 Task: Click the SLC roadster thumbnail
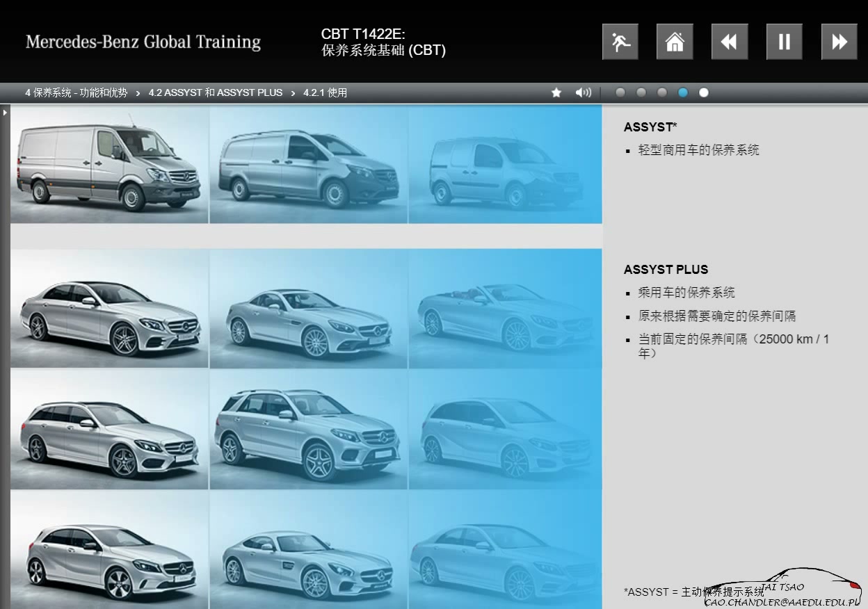pos(309,309)
